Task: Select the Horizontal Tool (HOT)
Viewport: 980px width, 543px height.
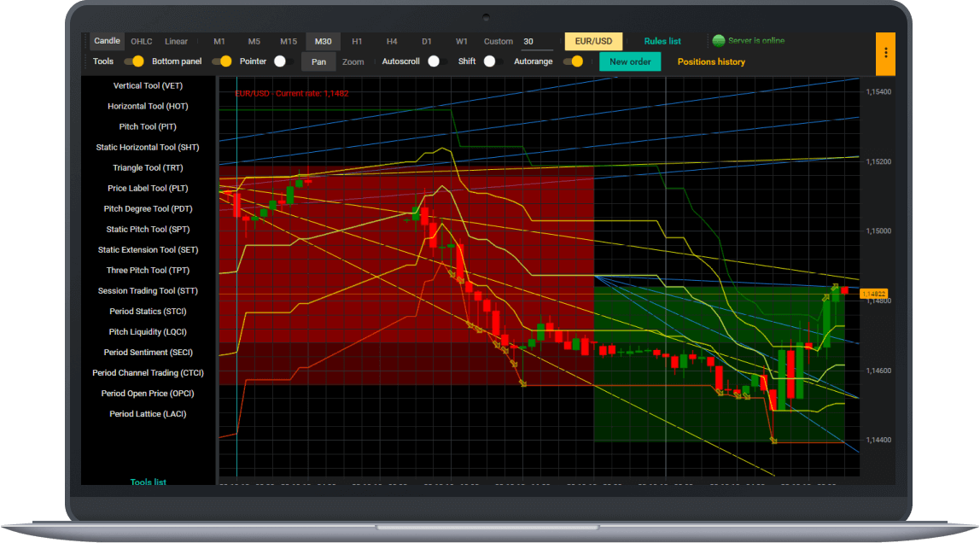Action: 147,106
